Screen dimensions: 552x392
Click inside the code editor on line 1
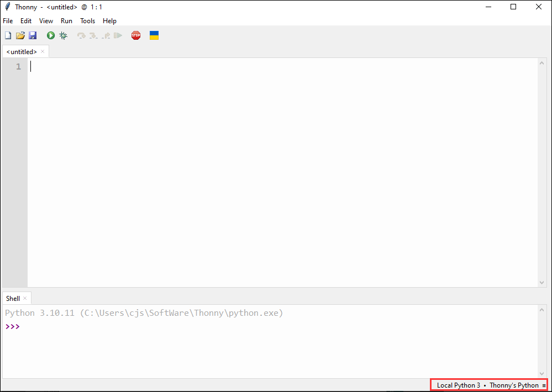[276, 67]
